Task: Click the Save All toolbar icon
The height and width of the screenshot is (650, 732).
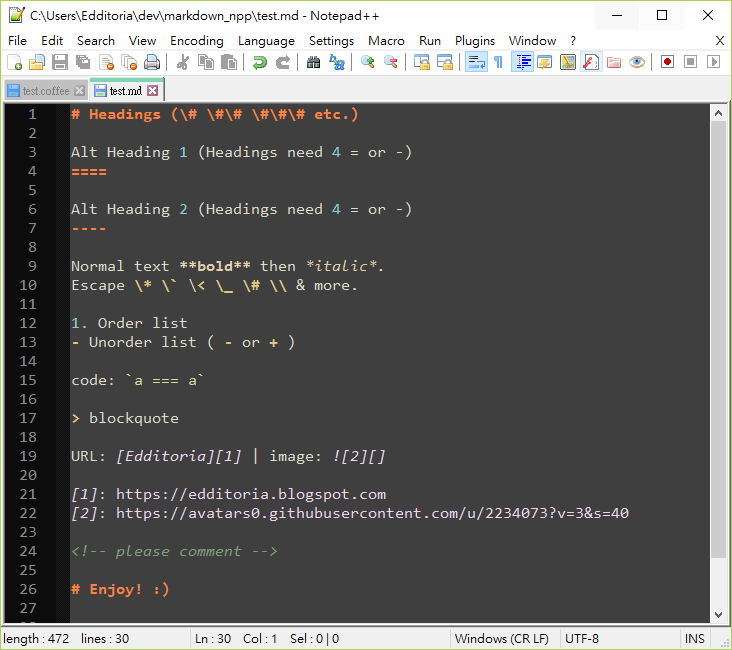Action: (x=83, y=62)
